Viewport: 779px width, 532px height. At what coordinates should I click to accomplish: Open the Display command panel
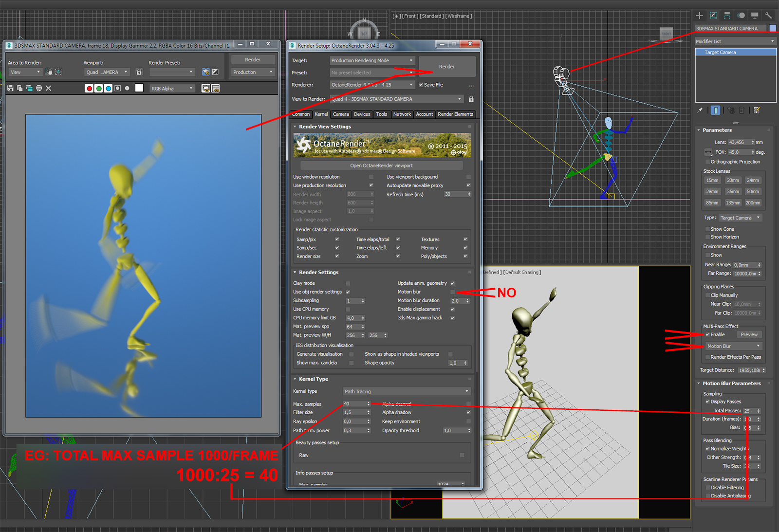coord(755,16)
